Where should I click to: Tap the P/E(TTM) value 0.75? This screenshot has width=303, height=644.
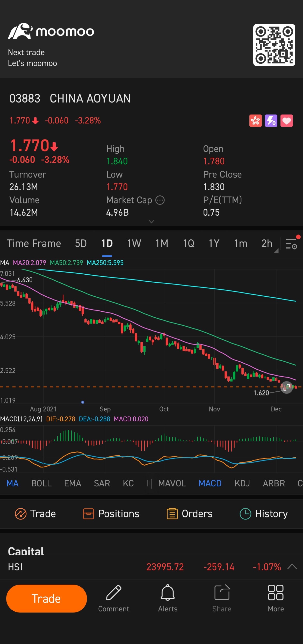coord(211,213)
